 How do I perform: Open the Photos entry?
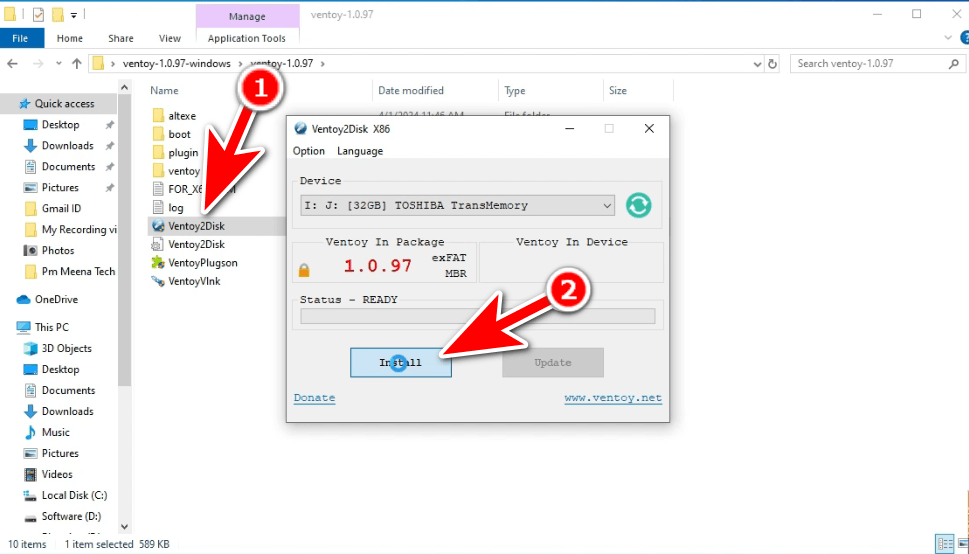[x=57, y=250]
